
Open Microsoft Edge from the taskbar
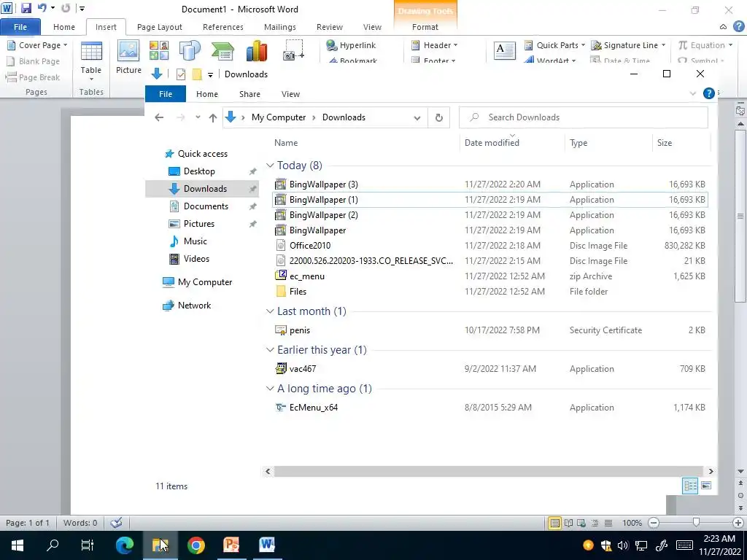(x=125, y=545)
